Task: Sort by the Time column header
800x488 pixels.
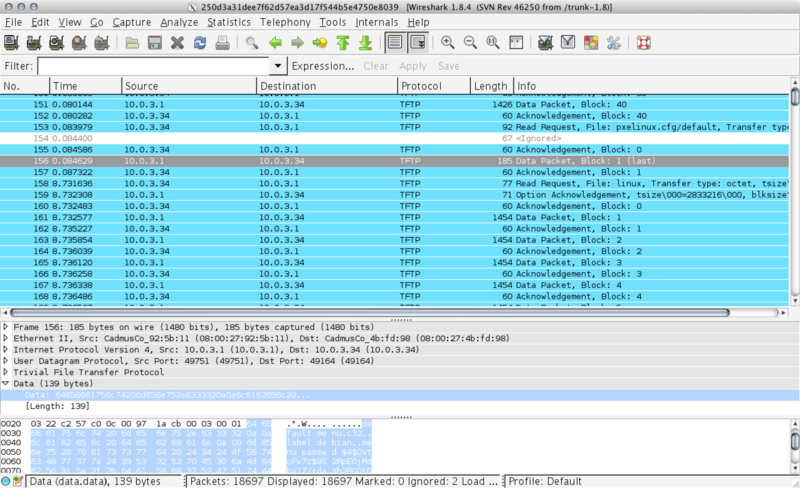Action: pyautogui.click(x=86, y=86)
